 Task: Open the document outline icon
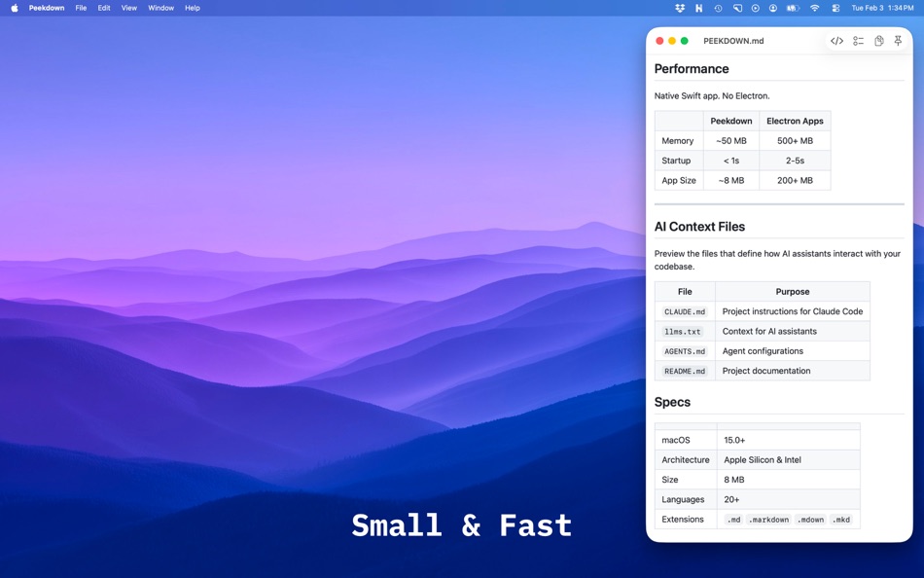click(x=858, y=41)
